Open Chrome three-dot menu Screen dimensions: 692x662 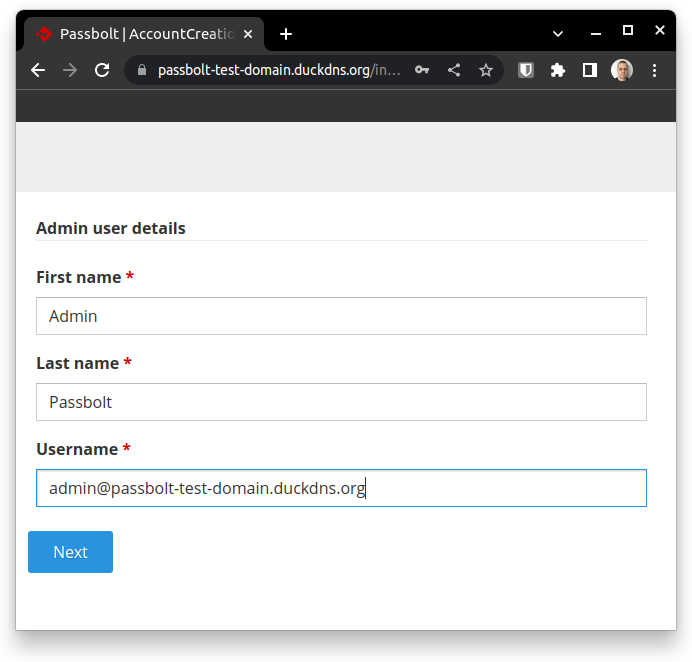pyautogui.click(x=654, y=70)
